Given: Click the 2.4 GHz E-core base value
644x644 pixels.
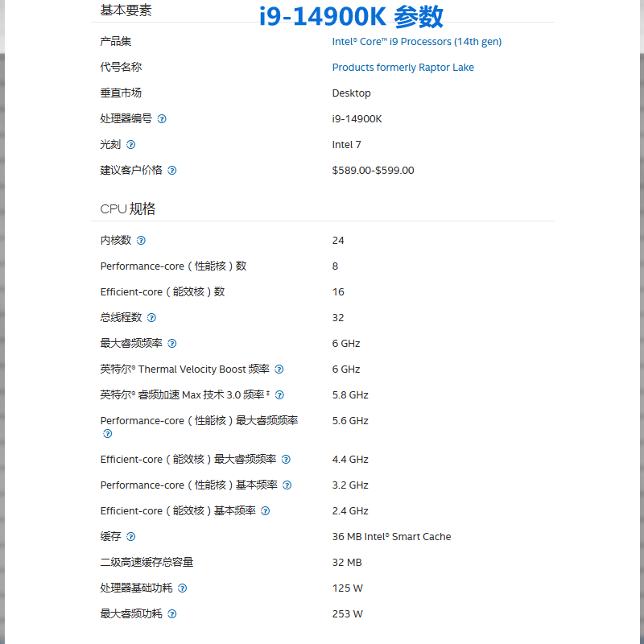Looking at the screenshot, I should [x=350, y=511].
